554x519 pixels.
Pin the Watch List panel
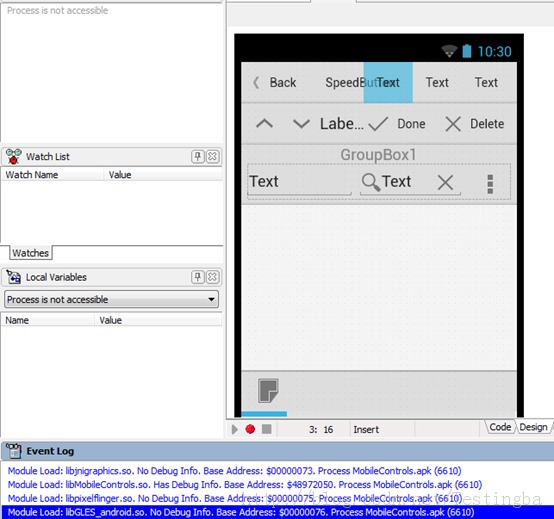(x=198, y=156)
